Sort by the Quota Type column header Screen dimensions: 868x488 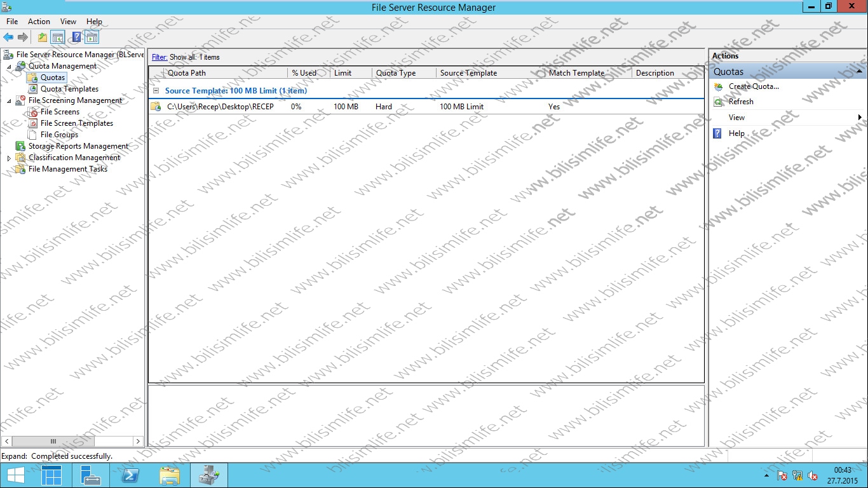[404, 73]
